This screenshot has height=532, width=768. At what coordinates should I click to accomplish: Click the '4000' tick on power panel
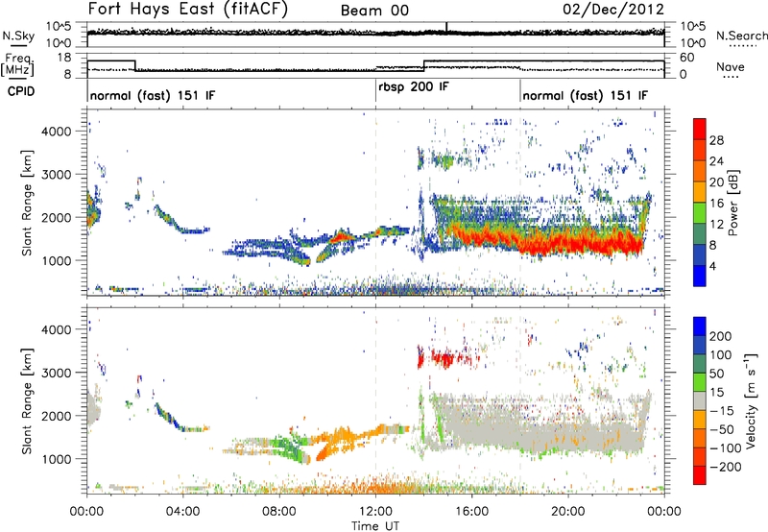click(x=57, y=132)
